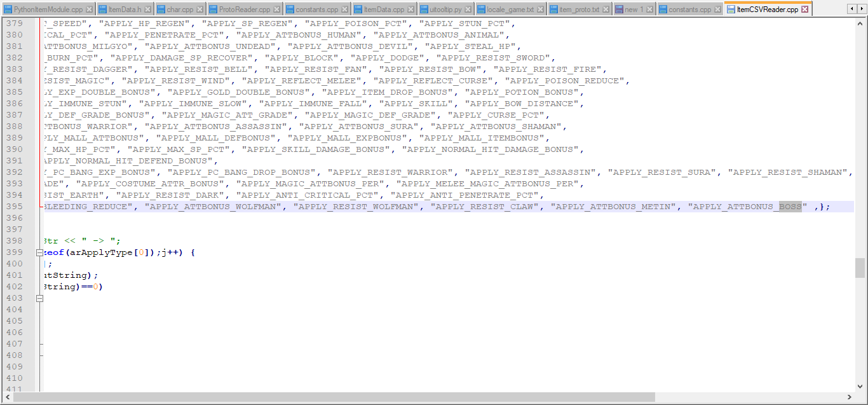The image size is (868, 405).
Task: Click the arApplyType identifier on line 399
Action: tap(102, 252)
